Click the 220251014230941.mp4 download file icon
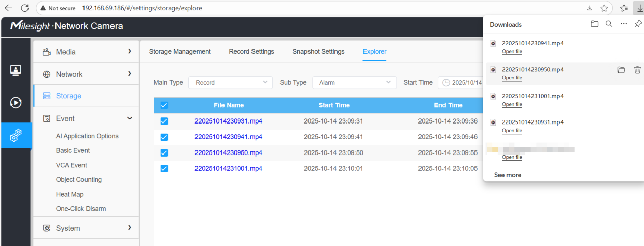 [x=493, y=43]
